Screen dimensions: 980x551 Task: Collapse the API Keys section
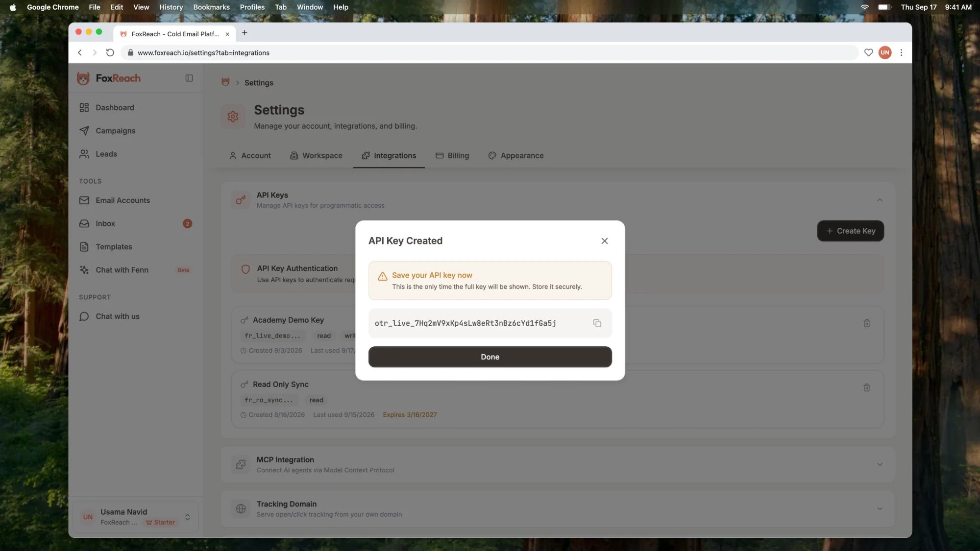click(880, 200)
